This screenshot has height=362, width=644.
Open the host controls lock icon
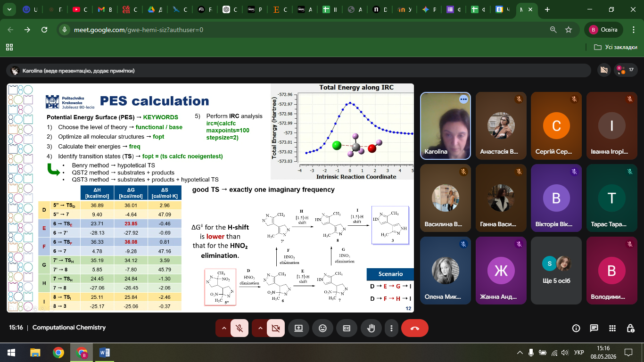coord(631,328)
